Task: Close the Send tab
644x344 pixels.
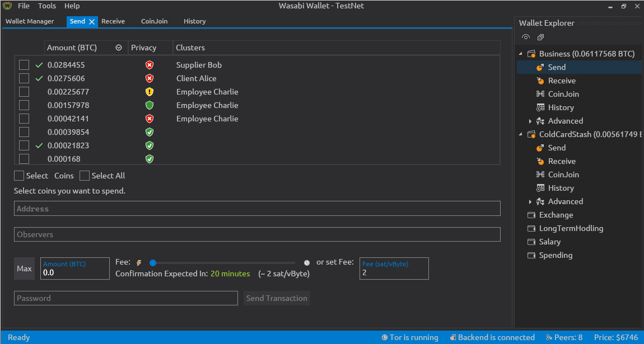Action: [x=92, y=22]
